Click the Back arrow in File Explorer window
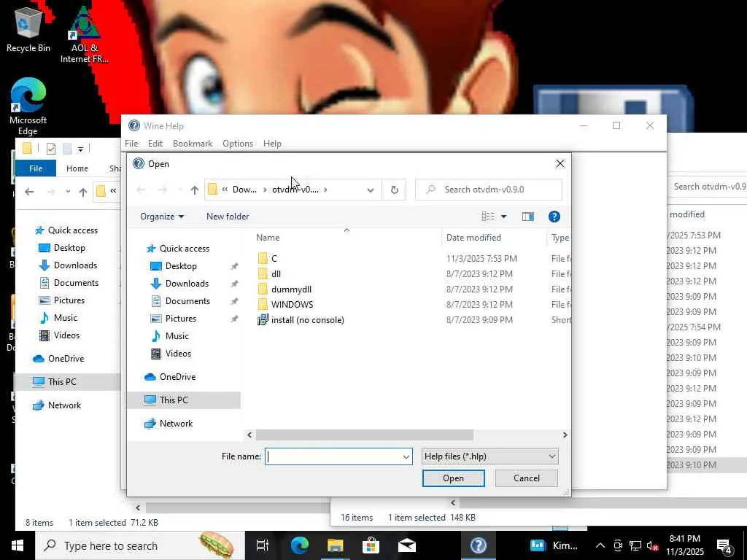This screenshot has height=560, width=747. [29, 192]
